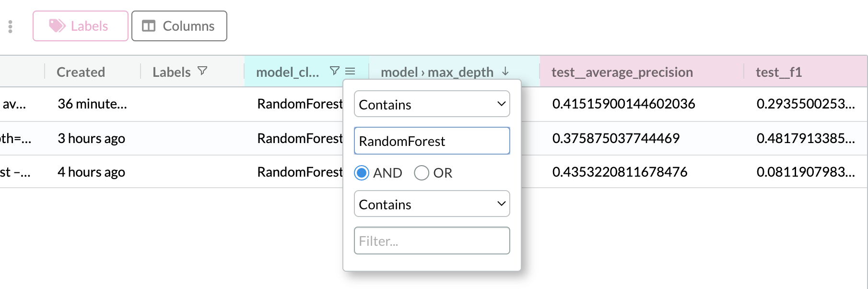868x289 pixels.
Task: Click the RandomForest filter text field
Action: click(432, 141)
